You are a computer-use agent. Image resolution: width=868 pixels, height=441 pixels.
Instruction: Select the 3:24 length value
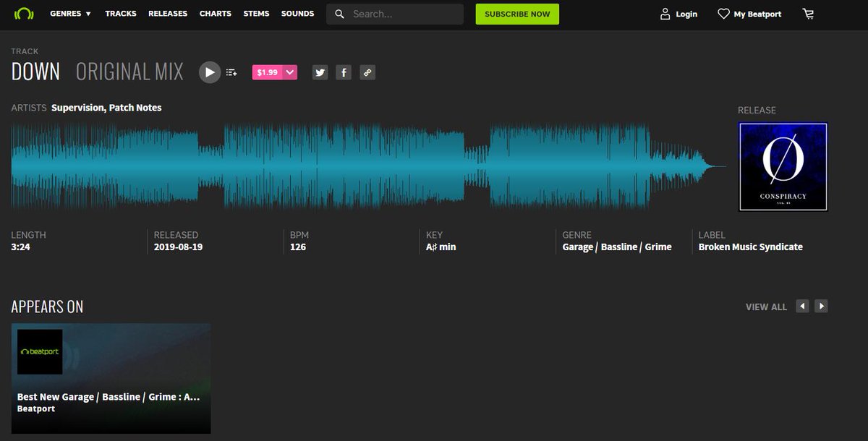[20, 247]
